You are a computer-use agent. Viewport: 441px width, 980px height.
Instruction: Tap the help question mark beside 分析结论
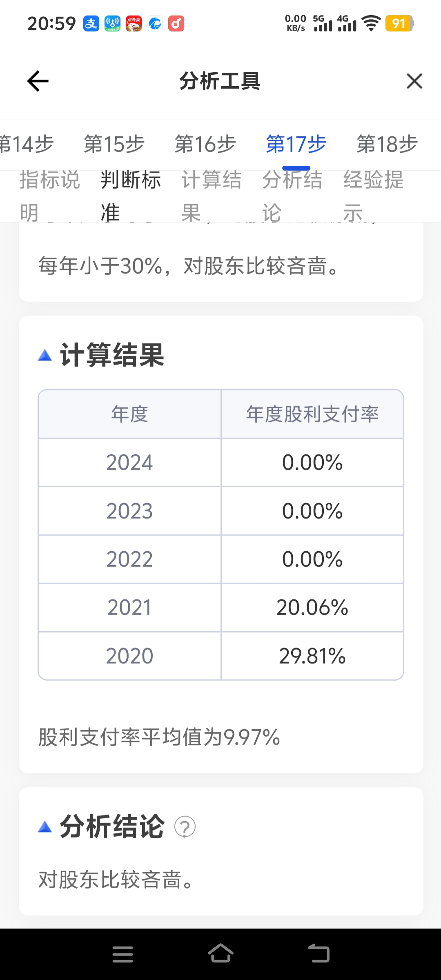(x=185, y=827)
